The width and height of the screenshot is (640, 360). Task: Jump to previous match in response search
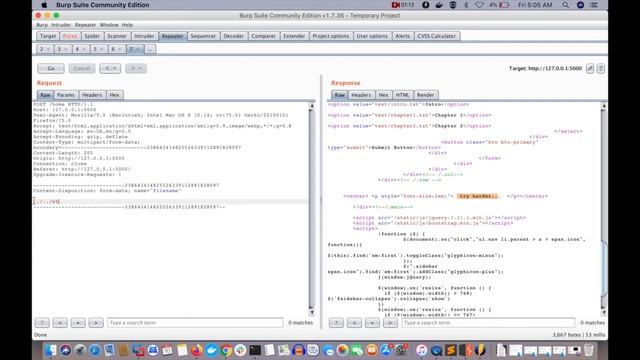point(354,323)
